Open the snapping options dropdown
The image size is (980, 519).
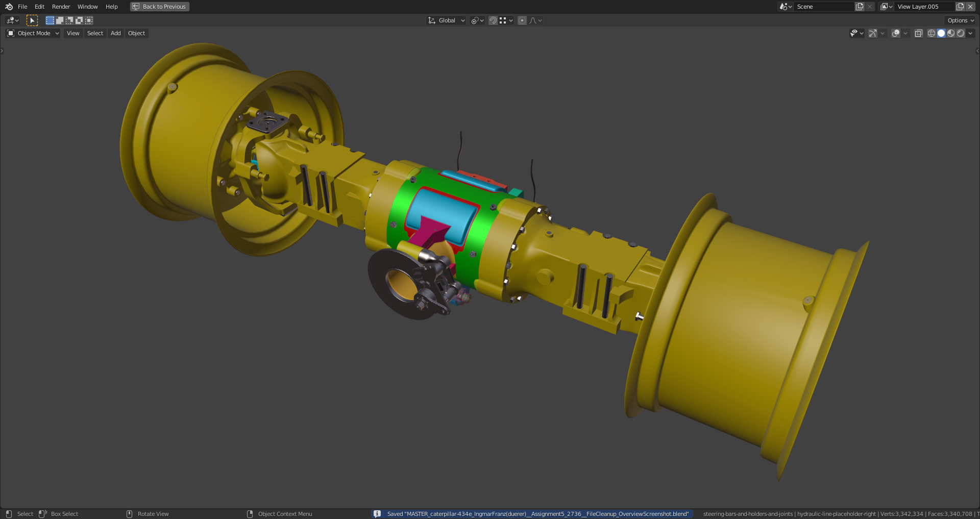[x=506, y=20]
